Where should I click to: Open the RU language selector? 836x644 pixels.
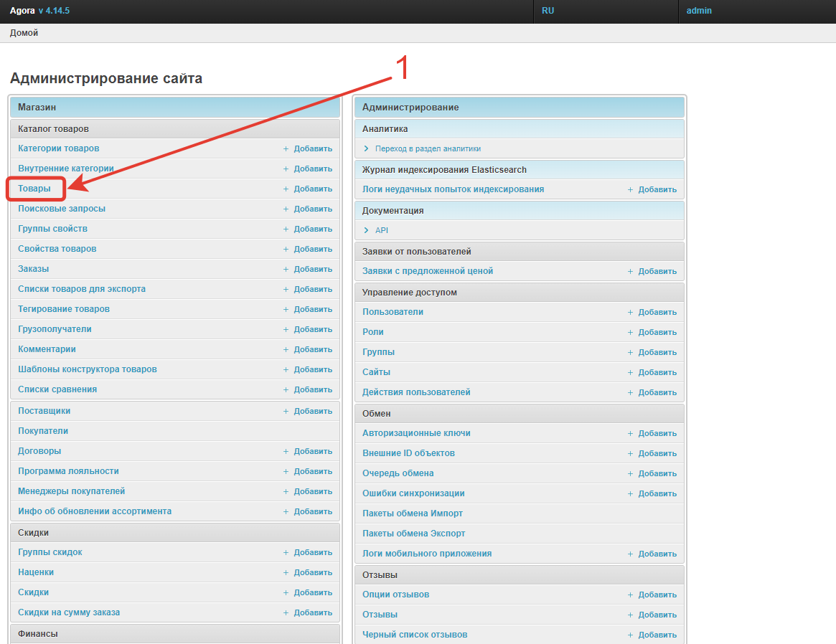click(x=548, y=11)
